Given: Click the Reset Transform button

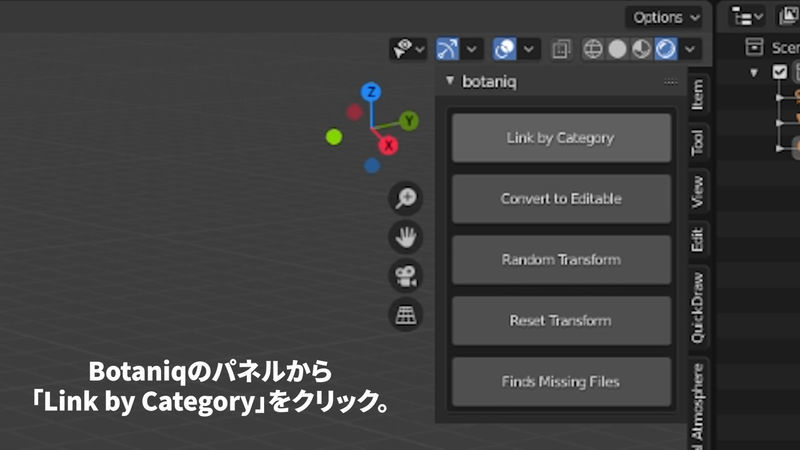Looking at the screenshot, I should [x=561, y=320].
